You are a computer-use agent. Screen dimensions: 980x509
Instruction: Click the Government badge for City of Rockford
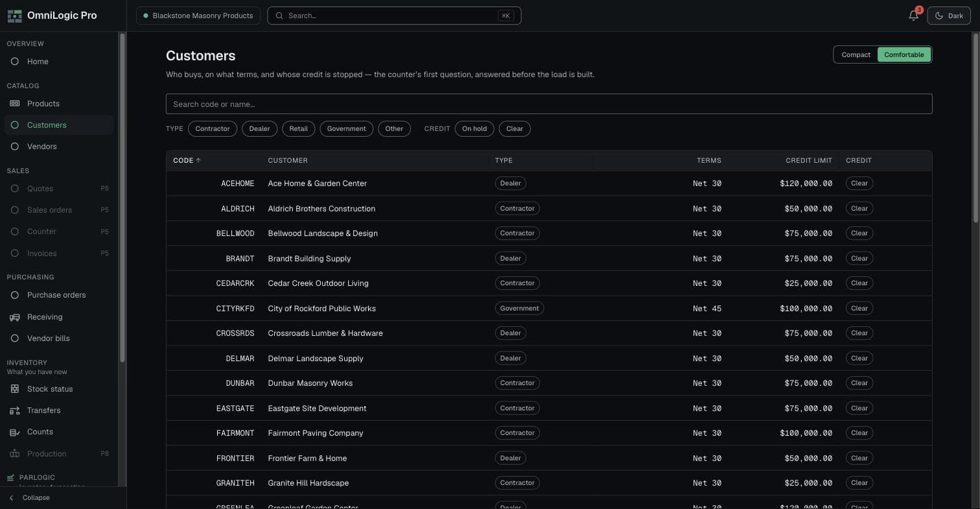[519, 309]
